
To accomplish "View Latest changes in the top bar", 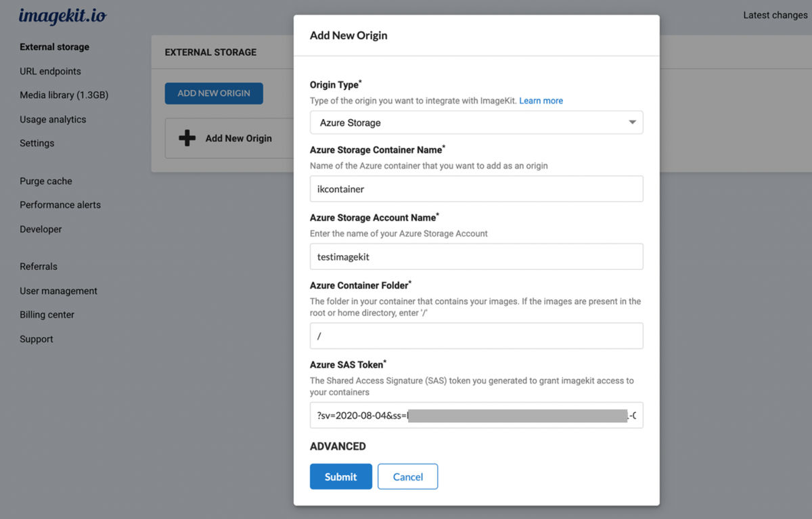I will click(x=775, y=14).
